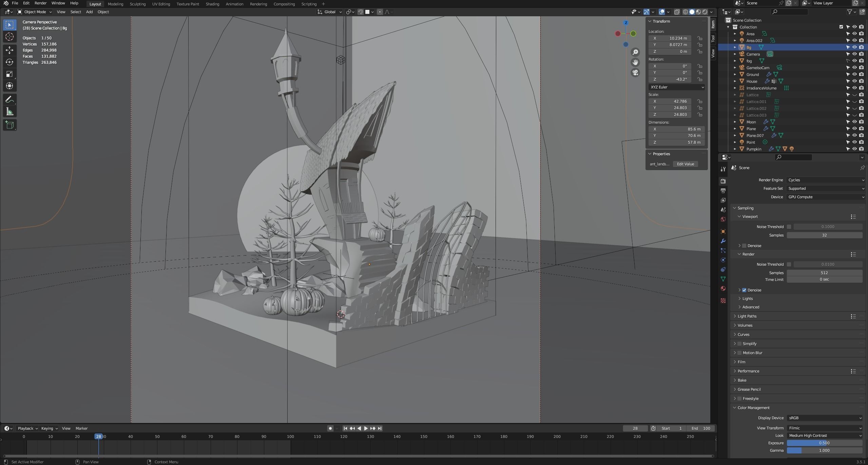Open the viewport Add menu
Screen dimensions: 868x465
(x=89, y=12)
